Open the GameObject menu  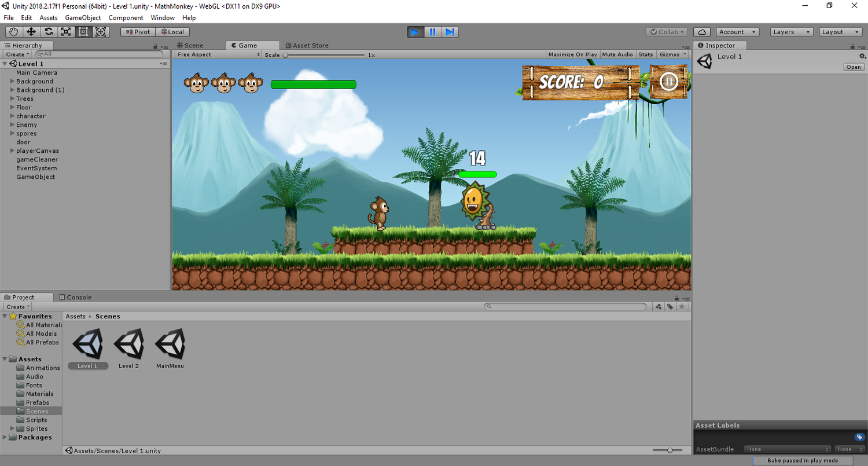coord(83,18)
